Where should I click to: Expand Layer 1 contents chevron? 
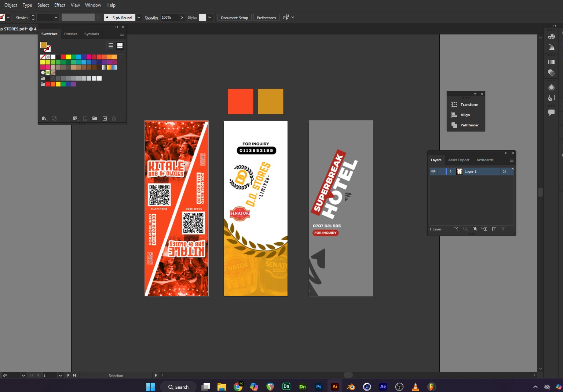[x=450, y=171]
